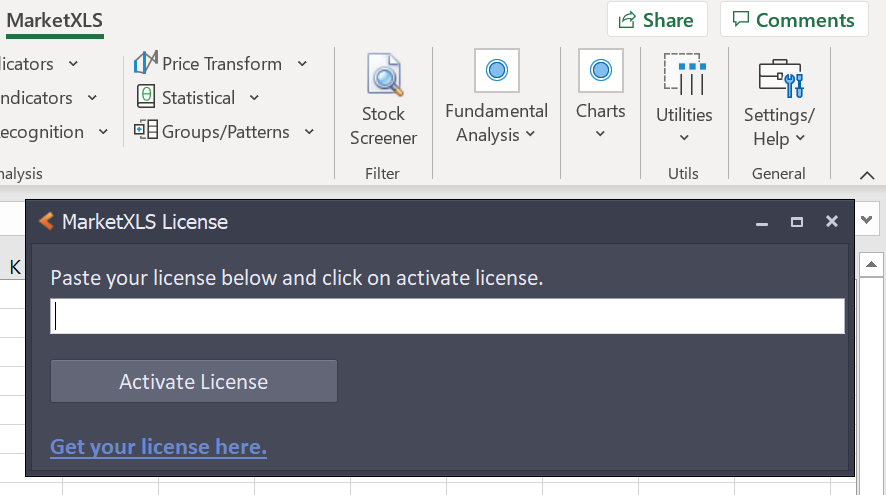886x495 pixels.
Task: Click the vertical scrollbar up arrow
Action: coord(871,264)
